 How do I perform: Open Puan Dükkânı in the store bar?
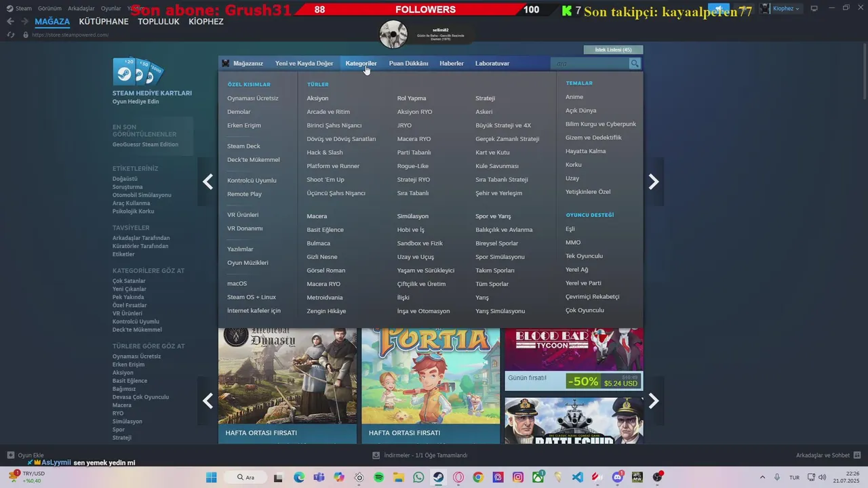tap(408, 64)
